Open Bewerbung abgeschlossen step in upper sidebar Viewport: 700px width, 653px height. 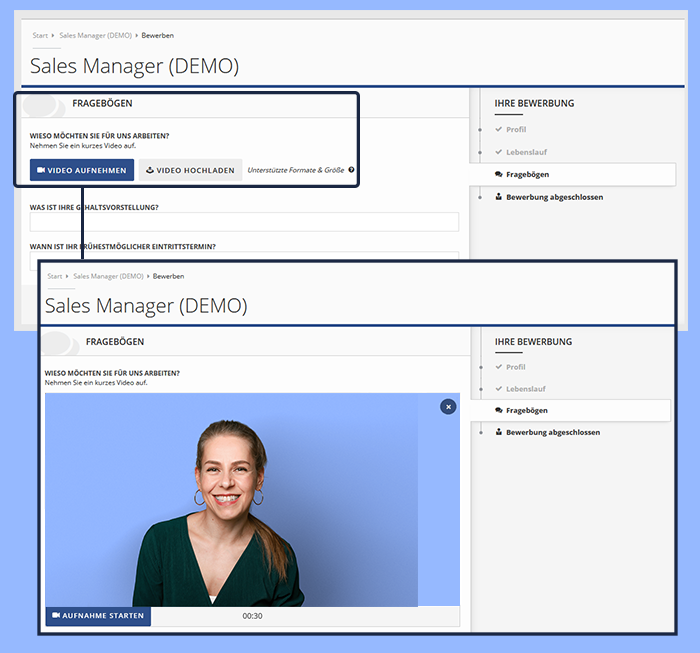point(568,197)
